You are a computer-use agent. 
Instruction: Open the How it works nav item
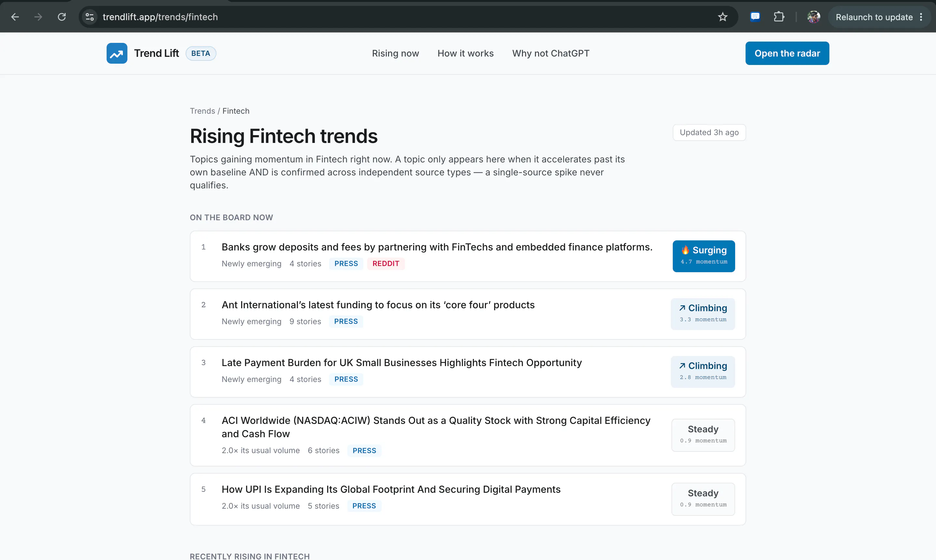[465, 53]
